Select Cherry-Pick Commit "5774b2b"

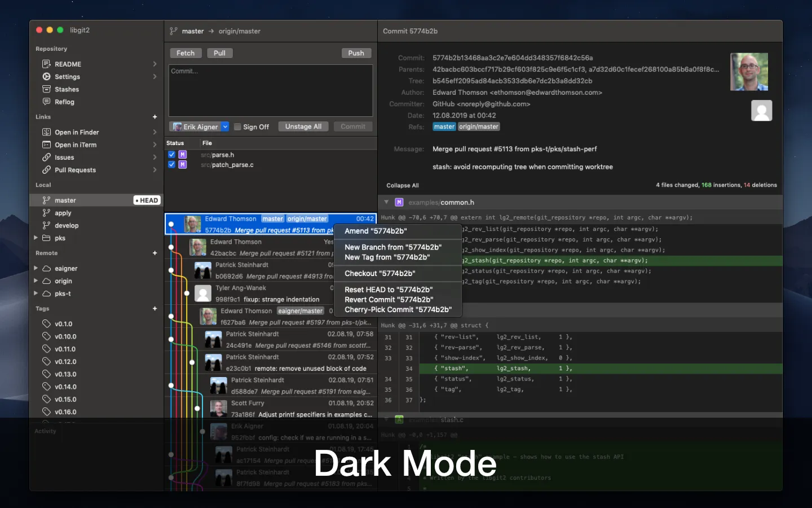399,309
